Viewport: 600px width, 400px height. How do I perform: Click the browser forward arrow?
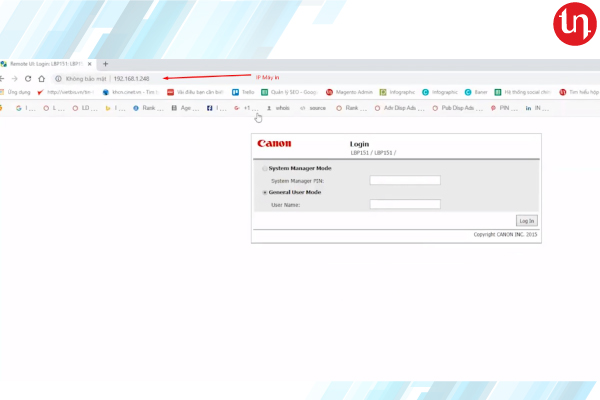point(15,78)
